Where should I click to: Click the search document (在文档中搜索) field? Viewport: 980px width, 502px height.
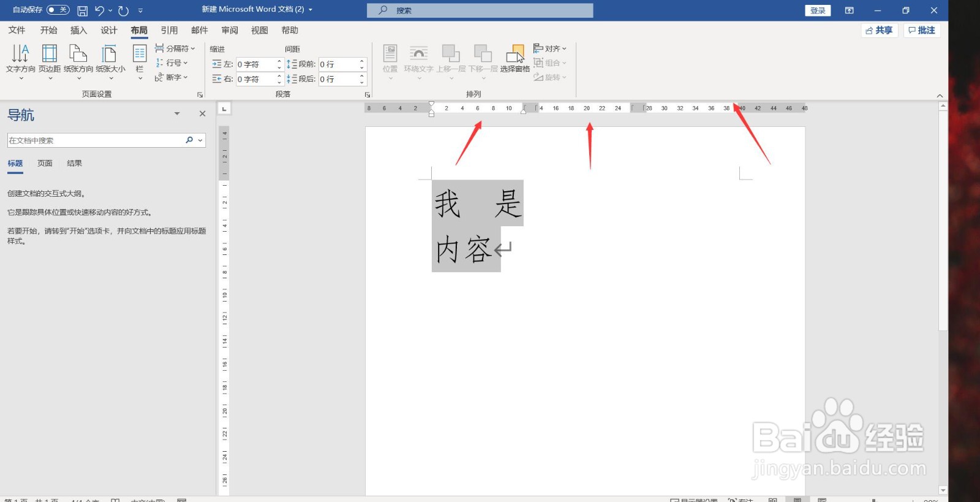96,140
